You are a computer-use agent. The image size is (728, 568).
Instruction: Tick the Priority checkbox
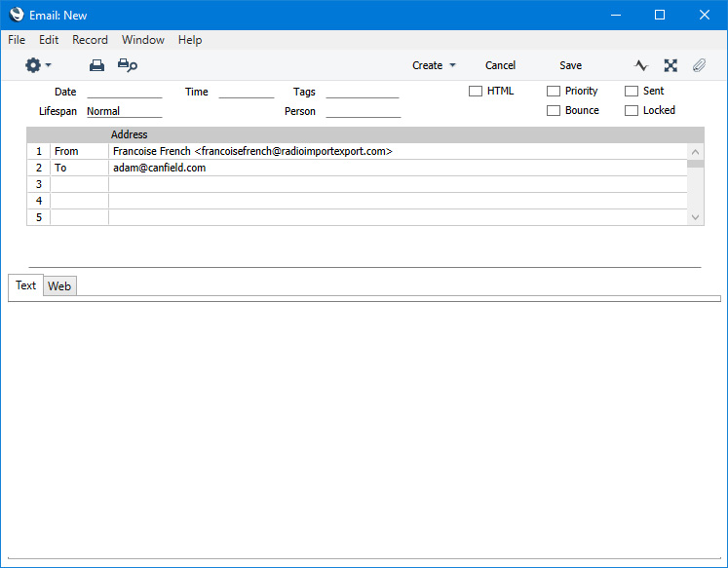(x=554, y=91)
